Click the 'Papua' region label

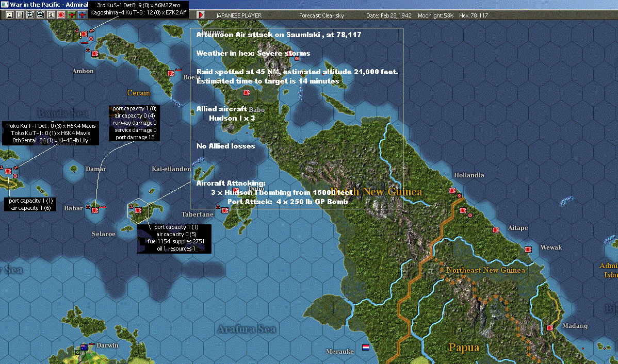pyautogui.click(x=464, y=348)
